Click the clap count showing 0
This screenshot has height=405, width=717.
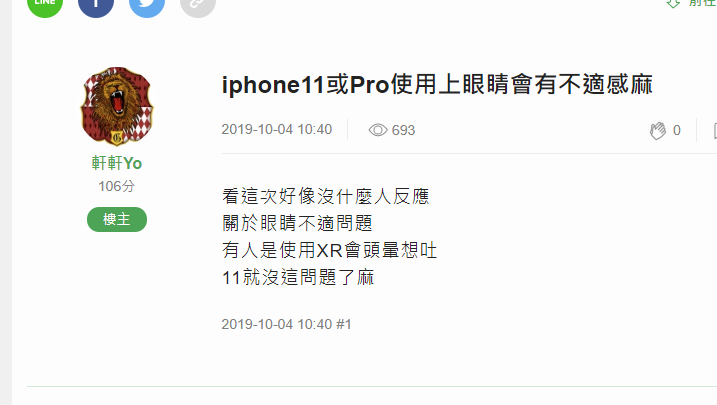(677, 130)
